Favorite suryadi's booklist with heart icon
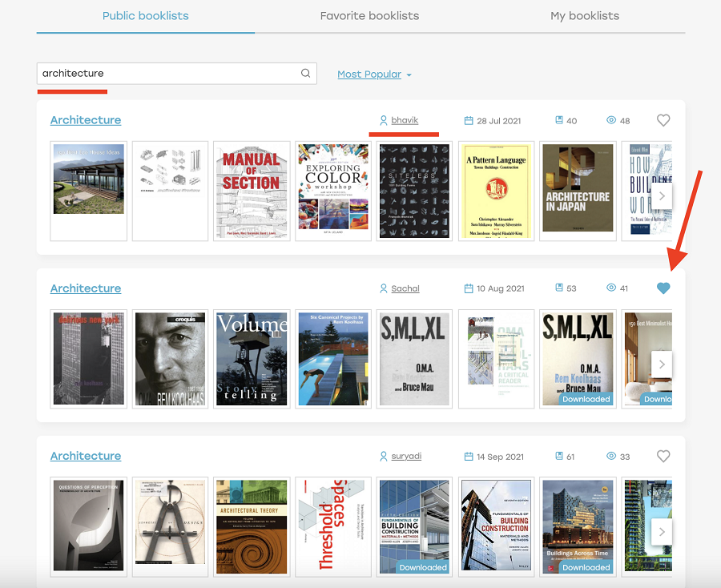Screen dimensions: 721x588 [x=663, y=456]
